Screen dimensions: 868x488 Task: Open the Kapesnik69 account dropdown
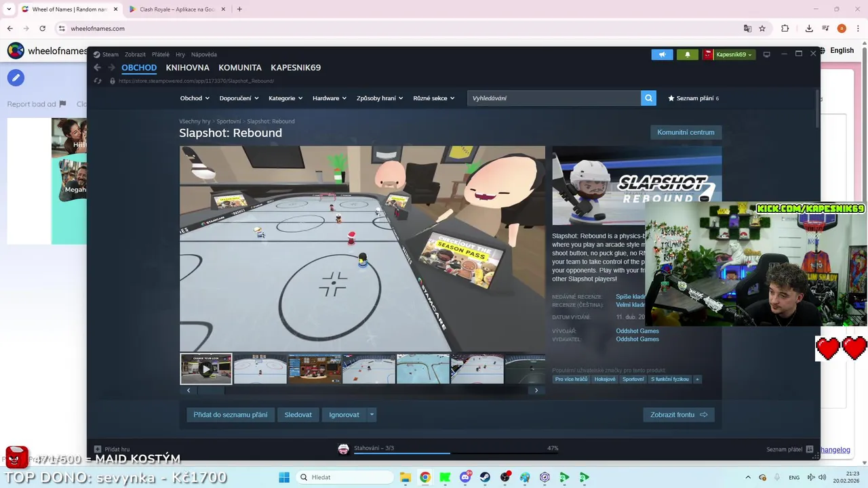click(x=729, y=54)
